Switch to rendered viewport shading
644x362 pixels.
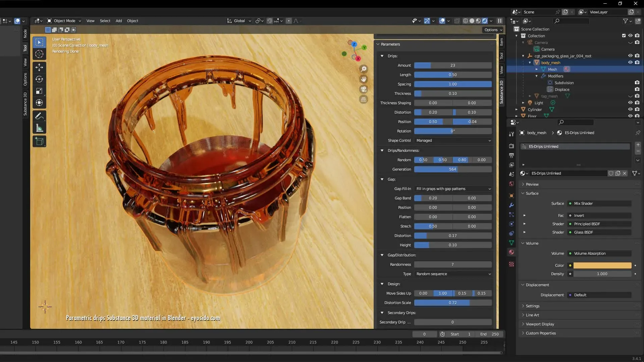[x=485, y=21]
